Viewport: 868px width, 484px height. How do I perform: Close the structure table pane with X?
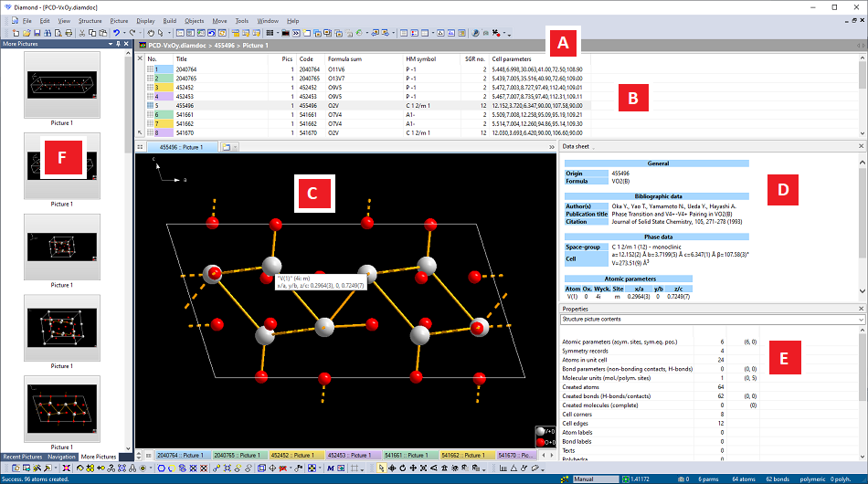142,58
